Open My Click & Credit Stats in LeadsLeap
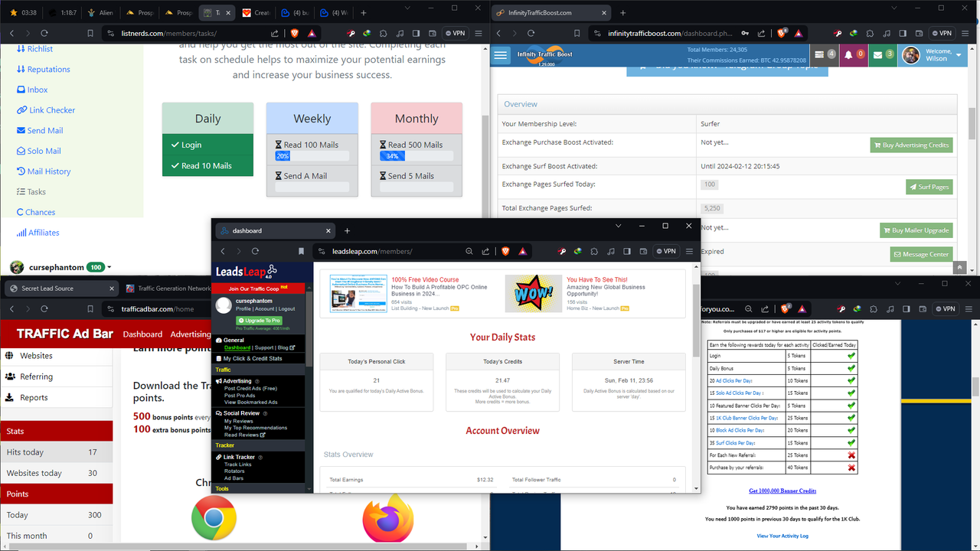This screenshot has height=551, width=980. [252, 358]
